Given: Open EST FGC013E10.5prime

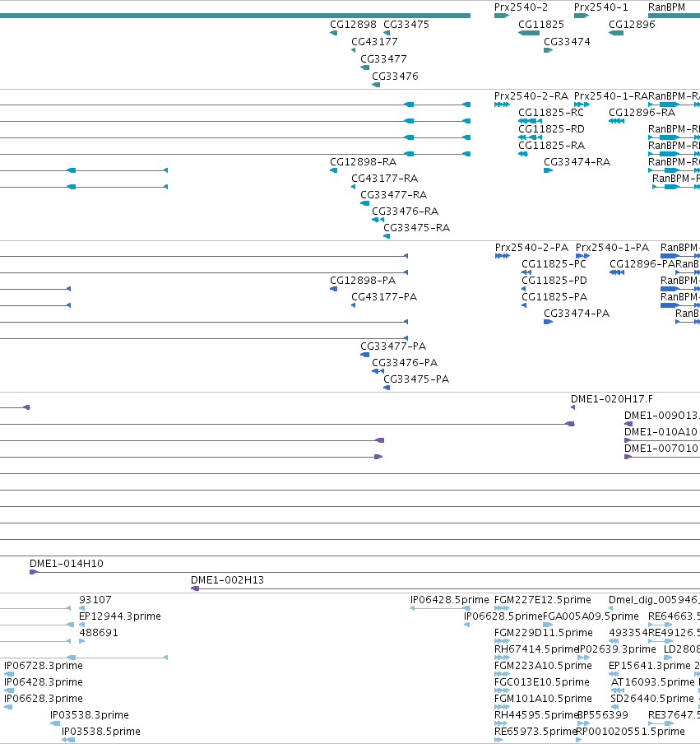Looking at the screenshot, I should 541,681.
